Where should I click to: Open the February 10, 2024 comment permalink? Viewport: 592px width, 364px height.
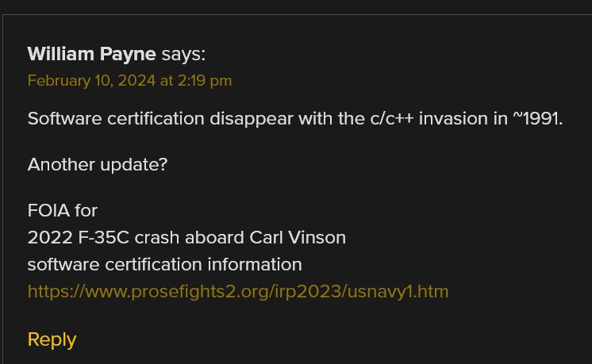click(129, 81)
